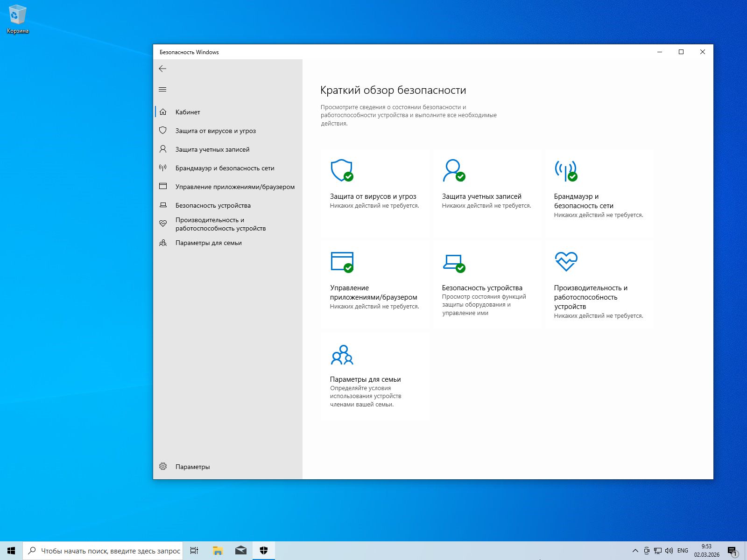Open language options via ENG indicator
This screenshot has height=560, width=747.
point(683,550)
